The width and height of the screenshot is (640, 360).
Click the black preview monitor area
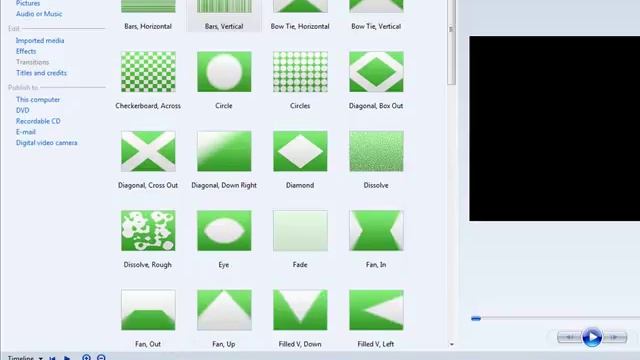[554, 129]
